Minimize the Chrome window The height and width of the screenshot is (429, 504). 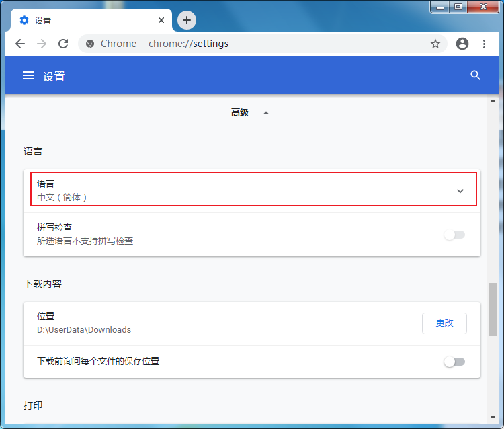[x=440, y=7]
